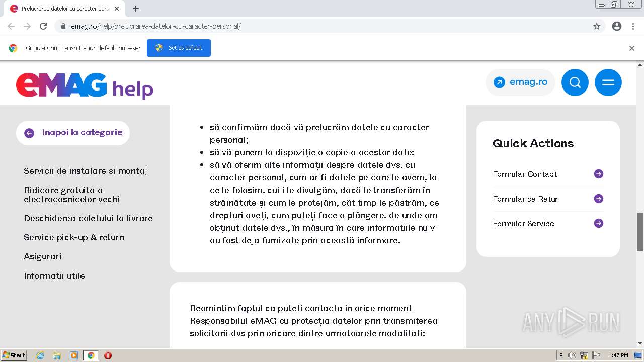Click Set as default button
Screen dimensions: 644x362
tap(179, 48)
